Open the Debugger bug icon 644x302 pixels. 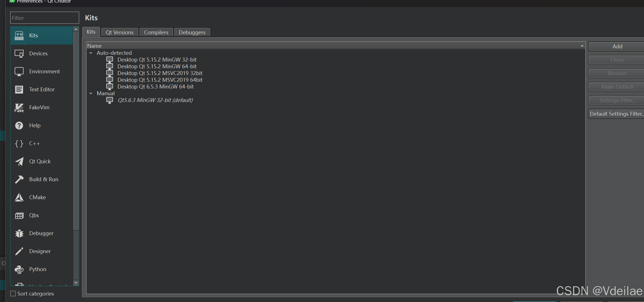(x=19, y=233)
